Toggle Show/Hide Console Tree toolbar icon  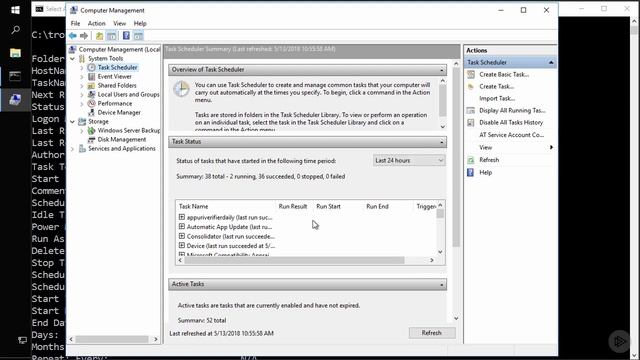click(x=111, y=36)
